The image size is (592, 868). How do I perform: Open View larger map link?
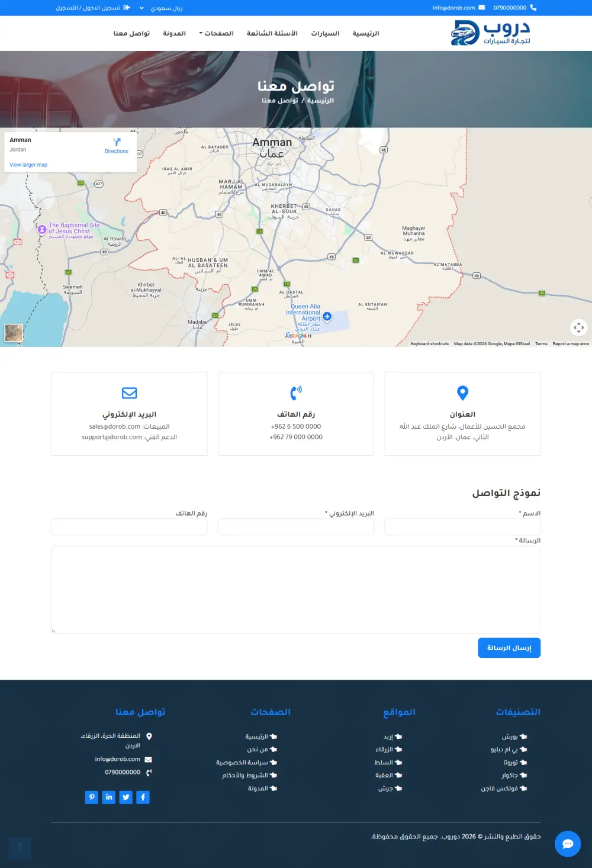point(27,165)
